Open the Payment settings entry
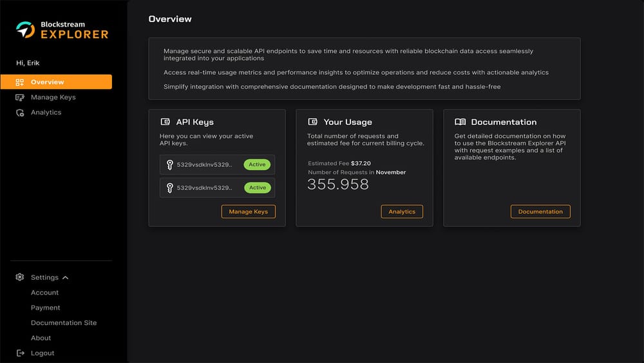The height and width of the screenshot is (363, 644). [45, 308]
